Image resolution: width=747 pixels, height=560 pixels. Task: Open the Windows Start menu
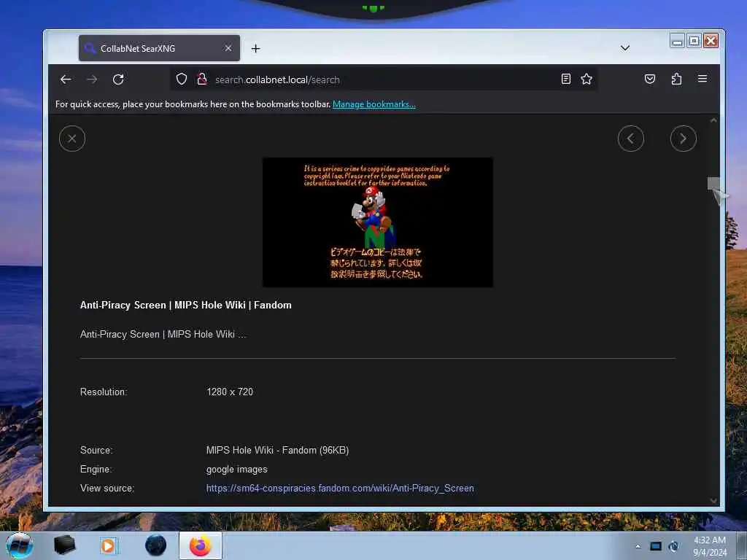[x=20, y=545]
